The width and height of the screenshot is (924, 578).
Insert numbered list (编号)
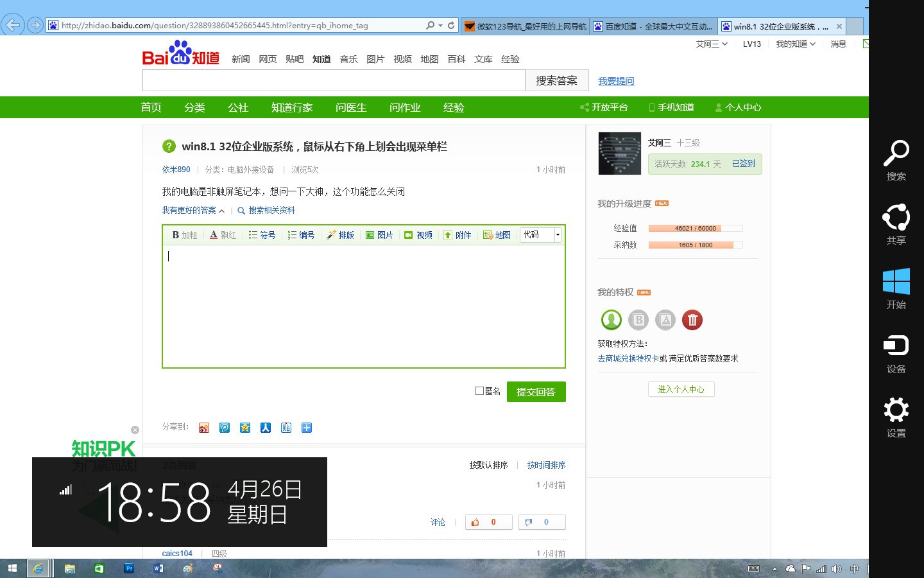(x=301, y=235)
